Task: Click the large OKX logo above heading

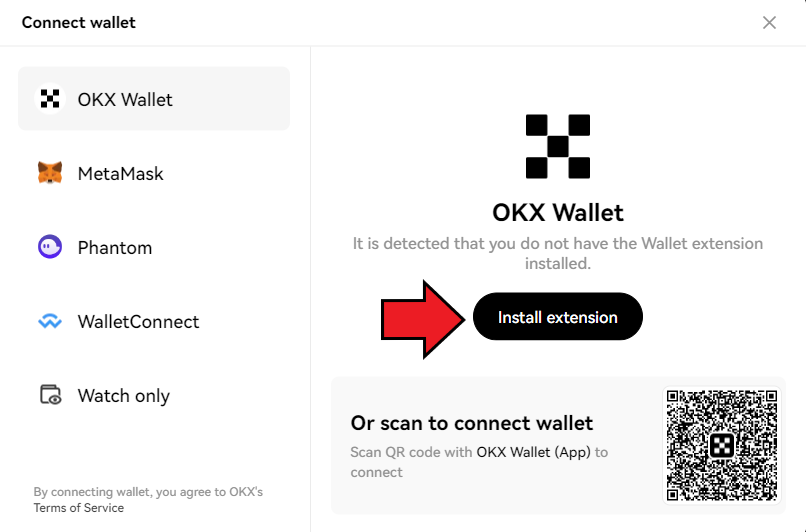Action: [558, 146]
